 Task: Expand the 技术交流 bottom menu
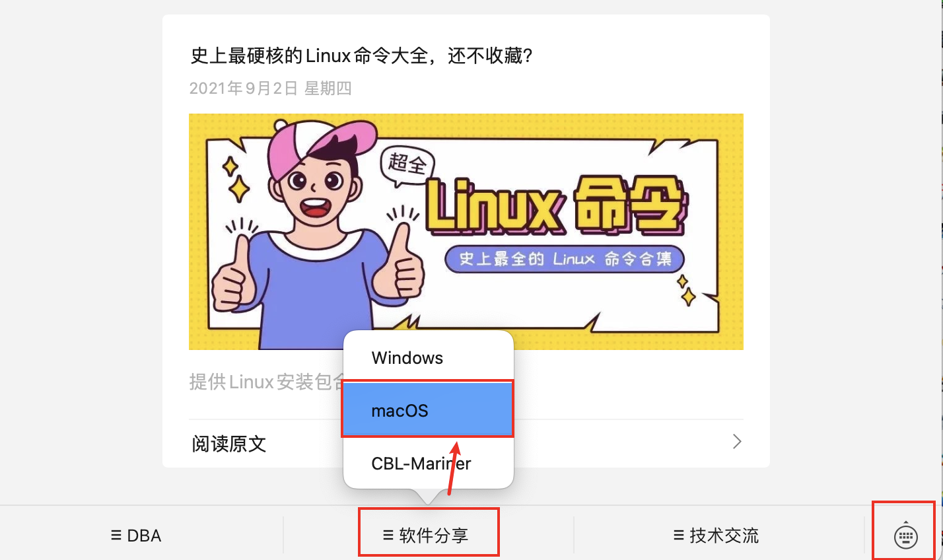(x=716, y=535)
